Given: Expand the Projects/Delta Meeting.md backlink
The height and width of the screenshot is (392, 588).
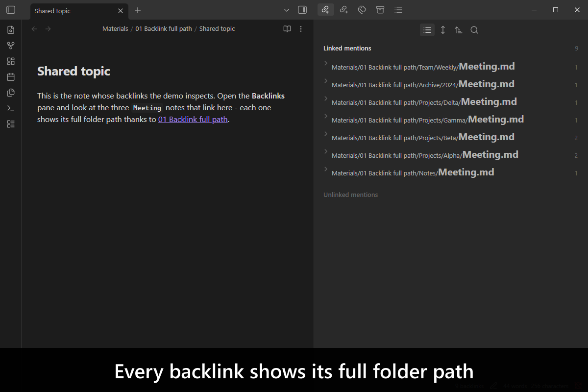Looking at the screenshot, I should point(326,98).
